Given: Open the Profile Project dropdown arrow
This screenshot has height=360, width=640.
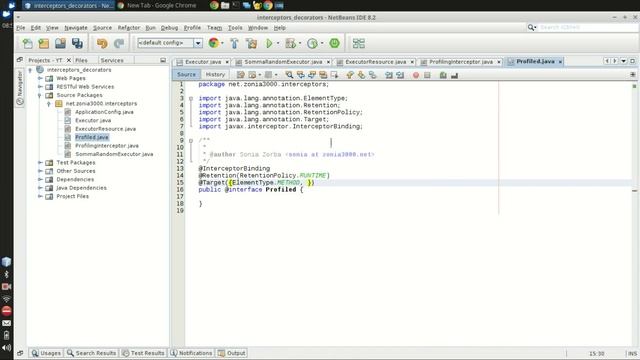Looking at the screenshot, I should pos(322,43).
